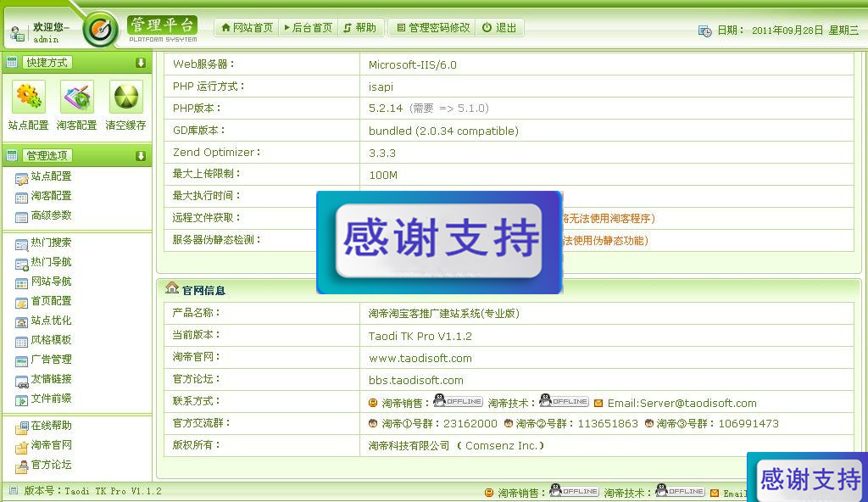Click the 感谢支持 banner at bottom right

(808, 477)
